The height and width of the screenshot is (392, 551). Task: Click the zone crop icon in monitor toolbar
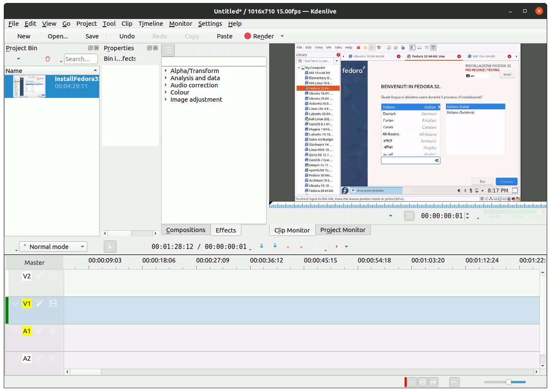click(409, 216)
